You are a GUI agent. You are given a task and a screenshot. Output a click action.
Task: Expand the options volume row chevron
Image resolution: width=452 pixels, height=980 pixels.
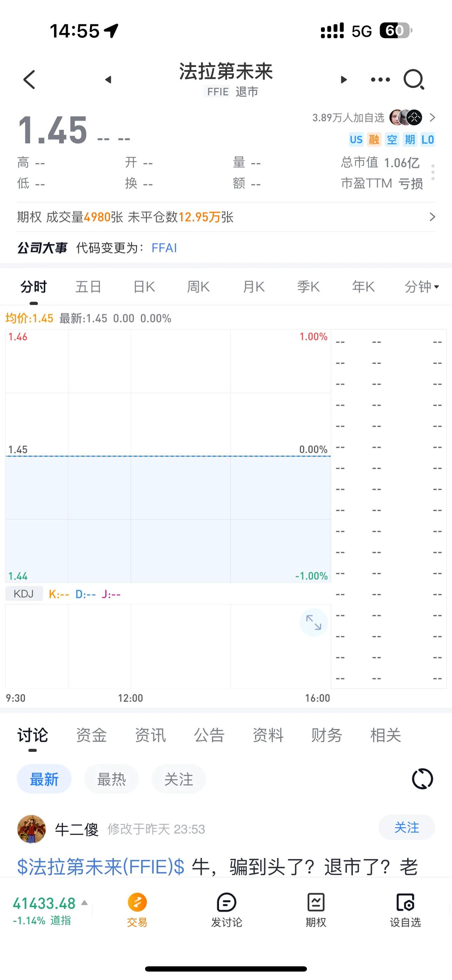pyautogui.click(x=432, y=217)
